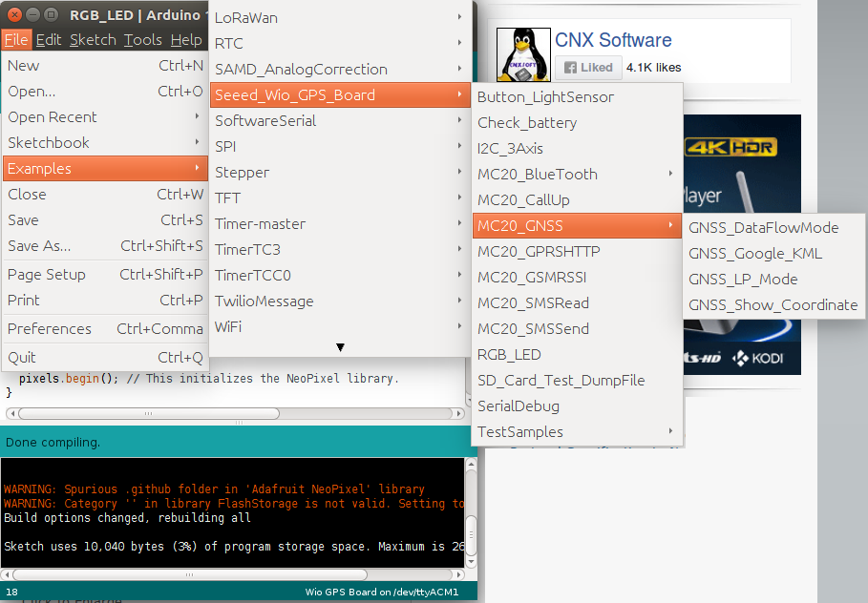Select the Seeed_Wio_GPS_Board examples entry
This screenshot has width=868, height=603.
(340, 95)
